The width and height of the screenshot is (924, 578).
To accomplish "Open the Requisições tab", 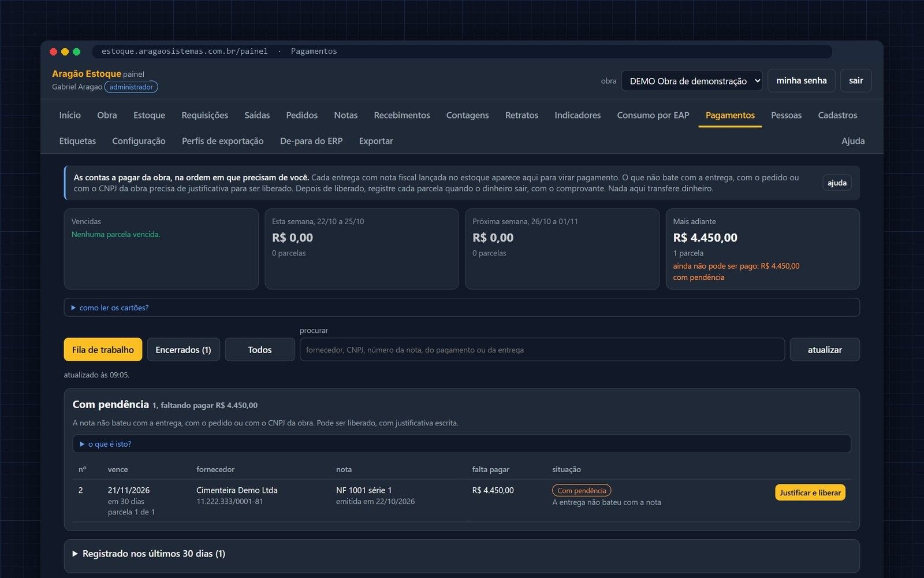I will pyautogui.click(x=204, y=115).
